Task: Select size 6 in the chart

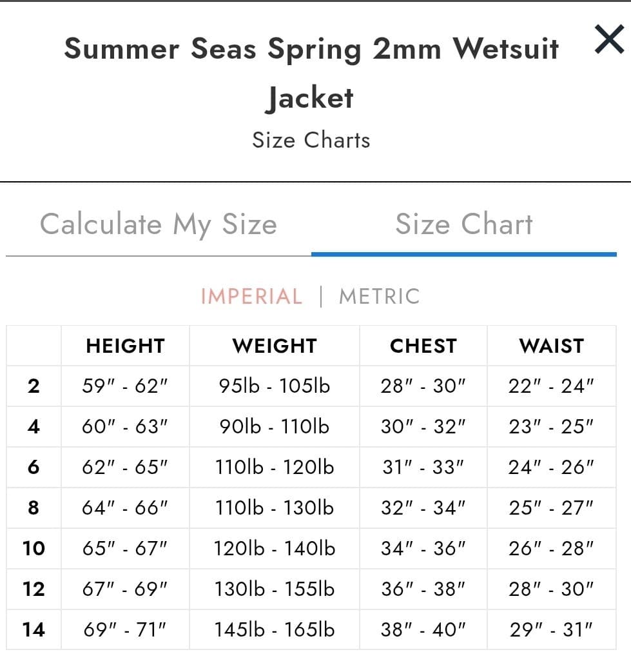Action: click(34, 467)
